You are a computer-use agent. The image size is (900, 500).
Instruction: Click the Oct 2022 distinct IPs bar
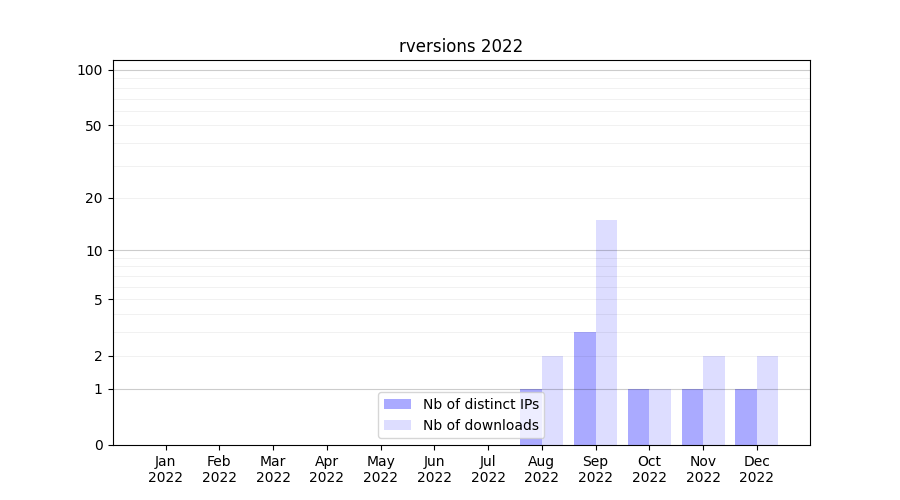pyautogui.click(x=638, y=417)
